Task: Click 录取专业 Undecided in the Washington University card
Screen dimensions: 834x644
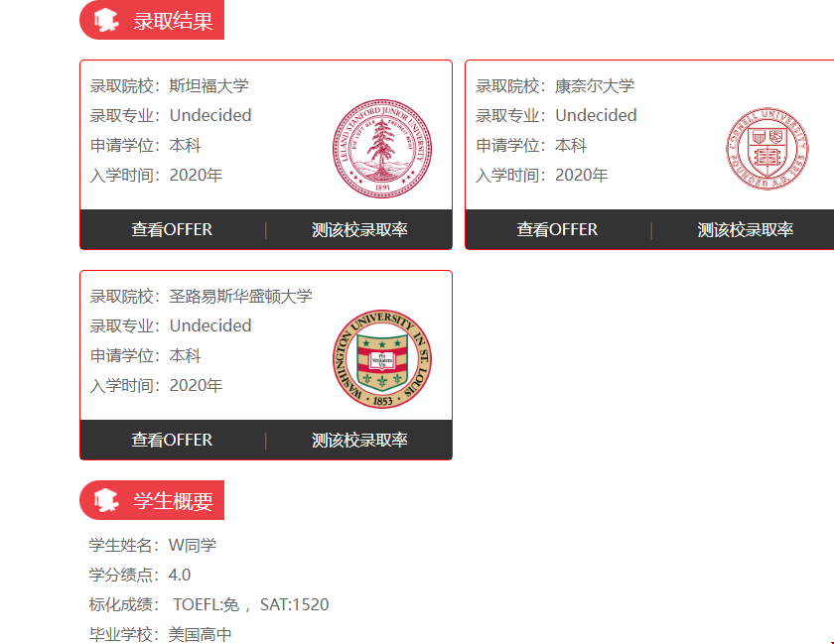Action: [x=170, y=326]
